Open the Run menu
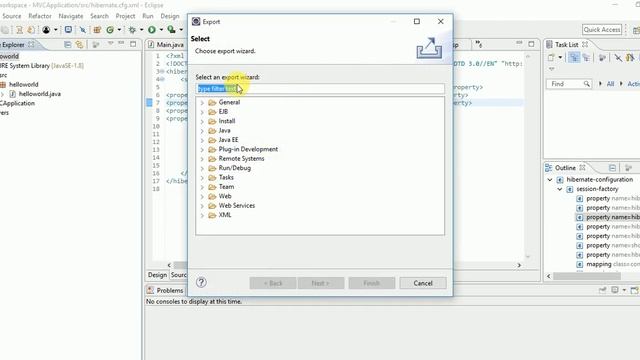 148,16
